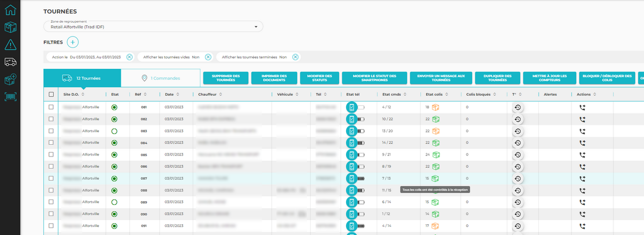Click Imprimer des documents button

(274, 78)
